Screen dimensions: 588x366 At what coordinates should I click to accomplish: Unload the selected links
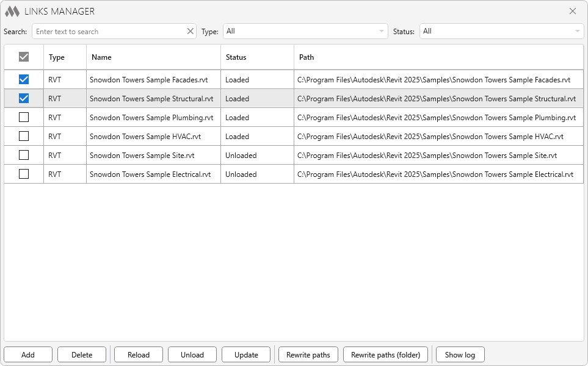click(192, 354)
